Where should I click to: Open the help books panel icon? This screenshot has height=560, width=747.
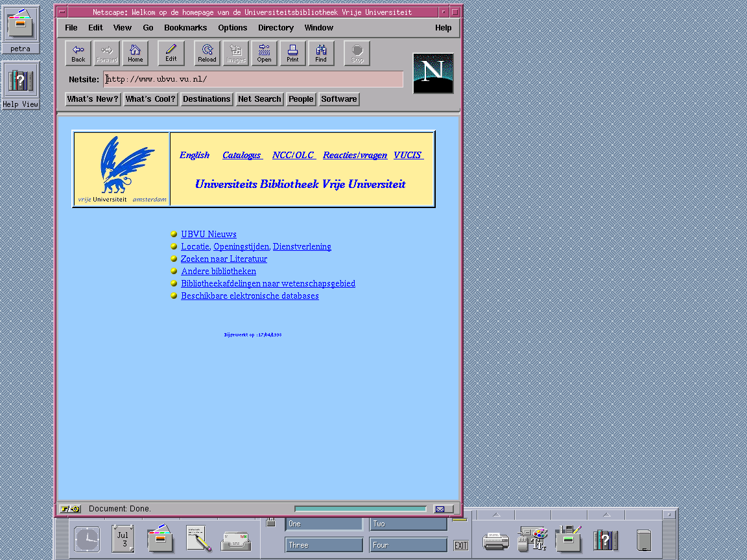(606, 540)
